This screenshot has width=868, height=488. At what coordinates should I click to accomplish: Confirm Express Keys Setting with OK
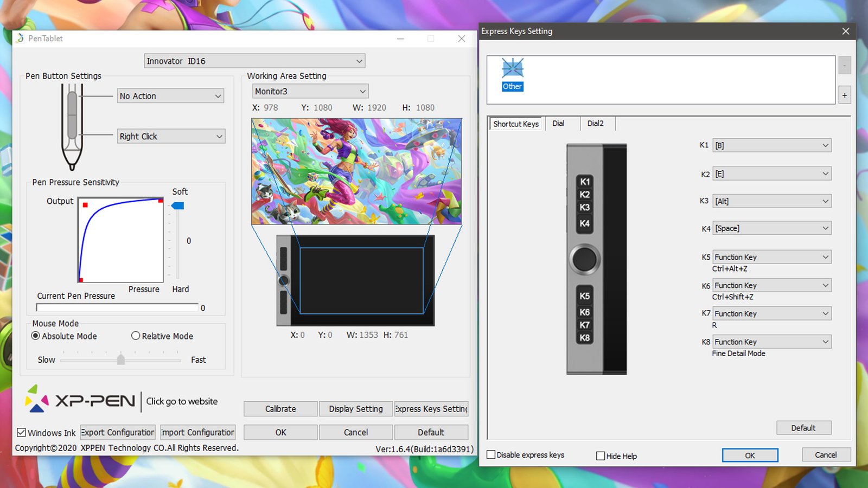750,455
